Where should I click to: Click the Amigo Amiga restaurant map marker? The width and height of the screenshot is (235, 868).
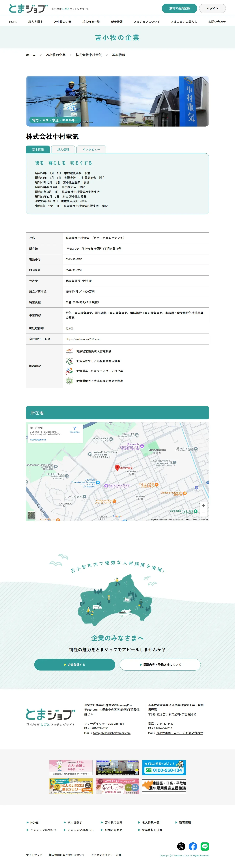114,501
